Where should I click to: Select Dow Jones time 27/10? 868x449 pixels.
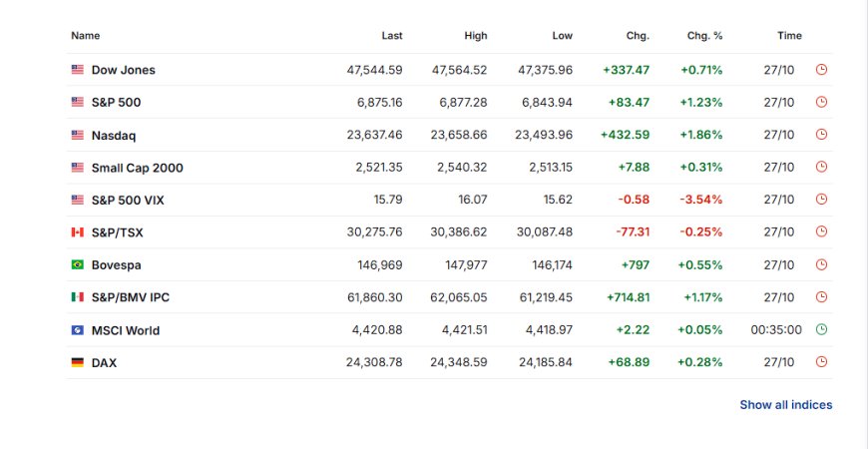tap(779, 70)
